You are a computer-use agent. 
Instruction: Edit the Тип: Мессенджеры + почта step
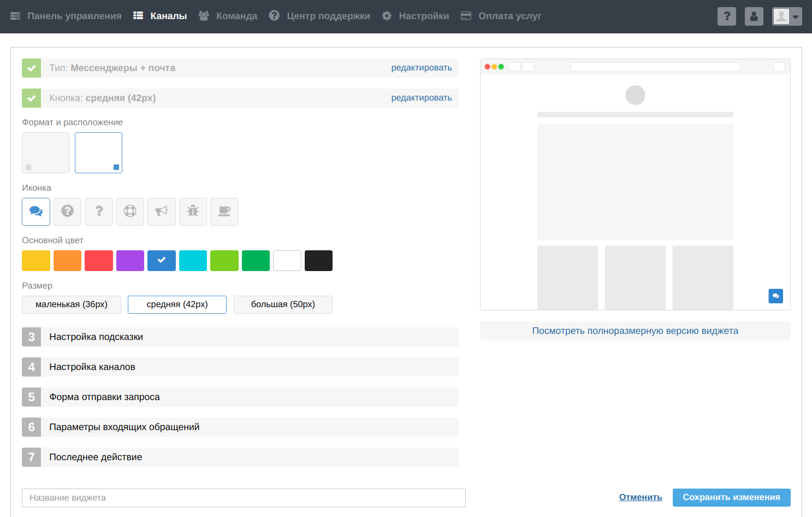click(x=422, y=68)
